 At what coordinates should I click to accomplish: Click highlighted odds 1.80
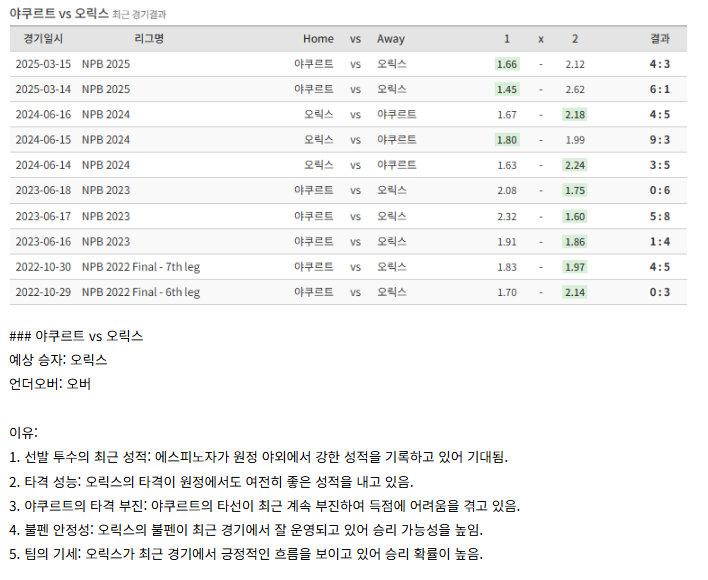[x=507, y=140]
